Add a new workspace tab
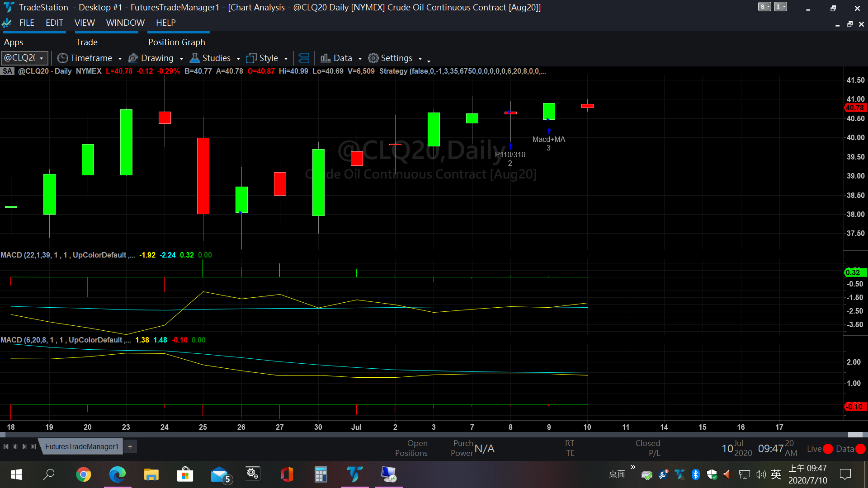The height and width of the screenshot is (488, 868). [130, 446]
